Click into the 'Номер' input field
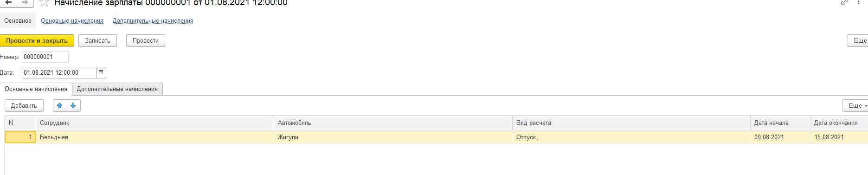The width and height of the screenshot is (868, 175). pyautogui.click(x=45, y=57)
